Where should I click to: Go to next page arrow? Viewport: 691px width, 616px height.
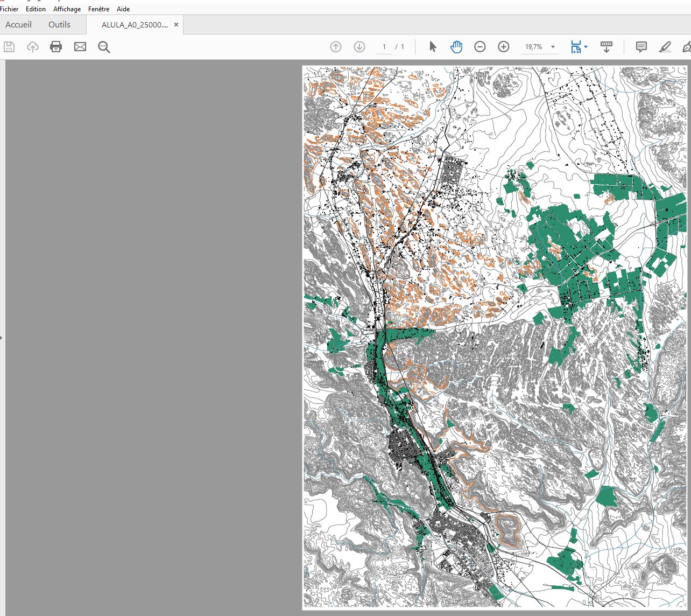click(x=359, y=47)
